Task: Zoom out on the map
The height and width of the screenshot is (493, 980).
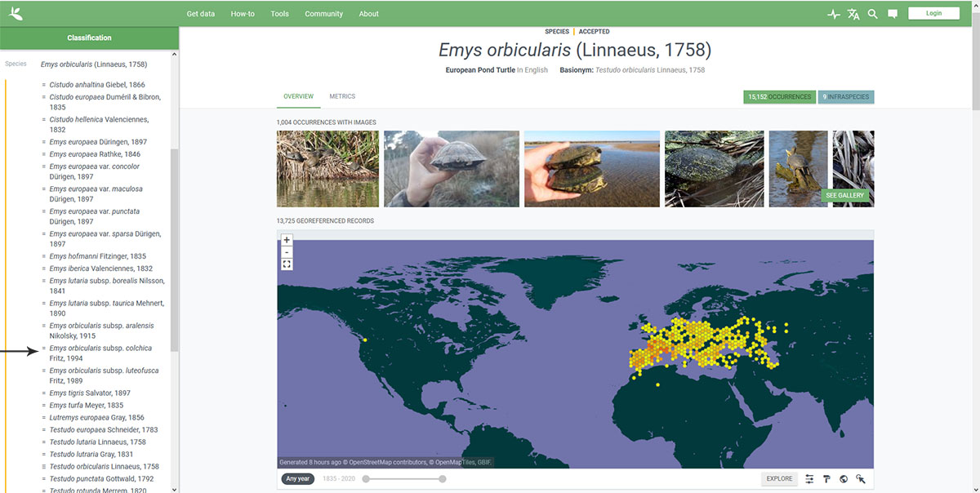Action: (x=287, y=252)
